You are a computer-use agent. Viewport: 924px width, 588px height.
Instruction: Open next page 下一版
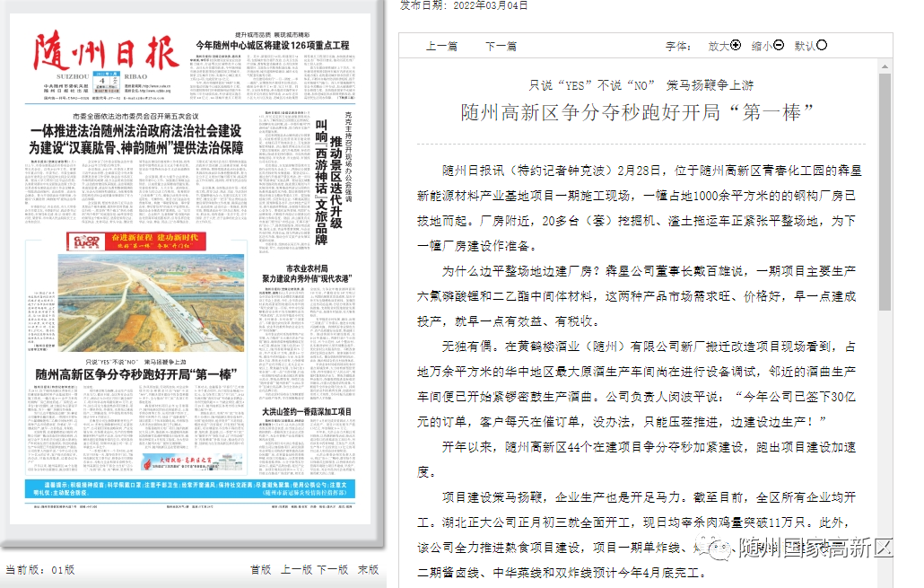pos(333,569)
